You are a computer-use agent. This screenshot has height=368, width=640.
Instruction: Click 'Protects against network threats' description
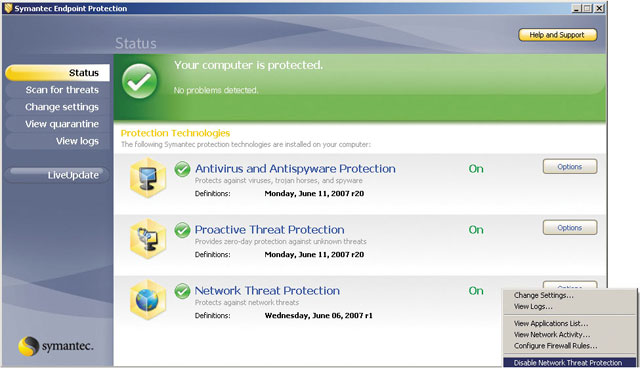(x=247, y=302)
